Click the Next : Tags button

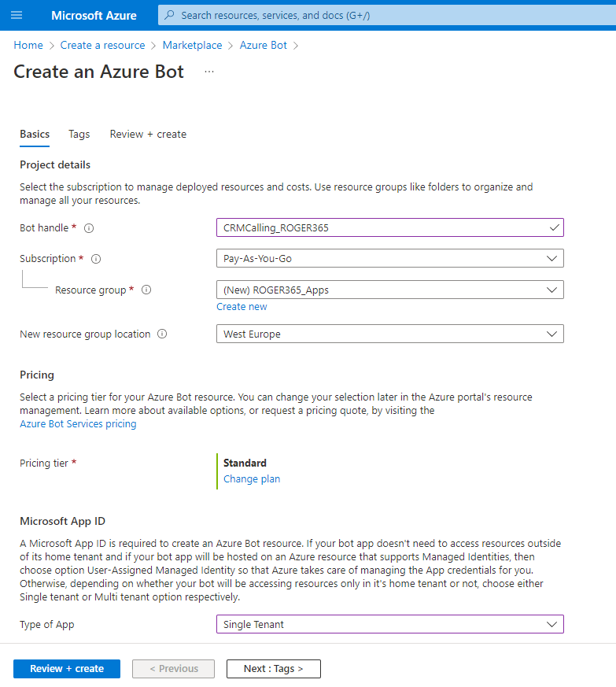273,669
